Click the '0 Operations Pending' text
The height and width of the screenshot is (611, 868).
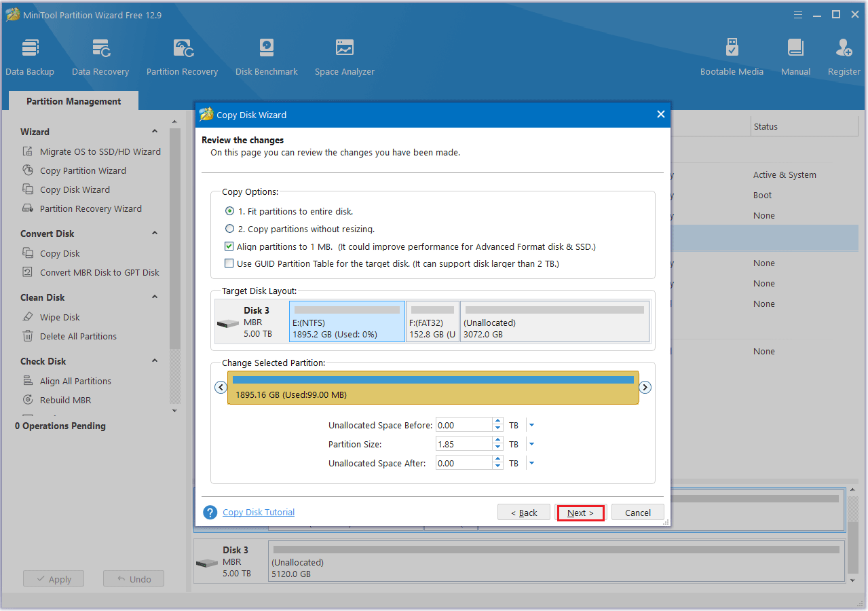coord(60,426)
